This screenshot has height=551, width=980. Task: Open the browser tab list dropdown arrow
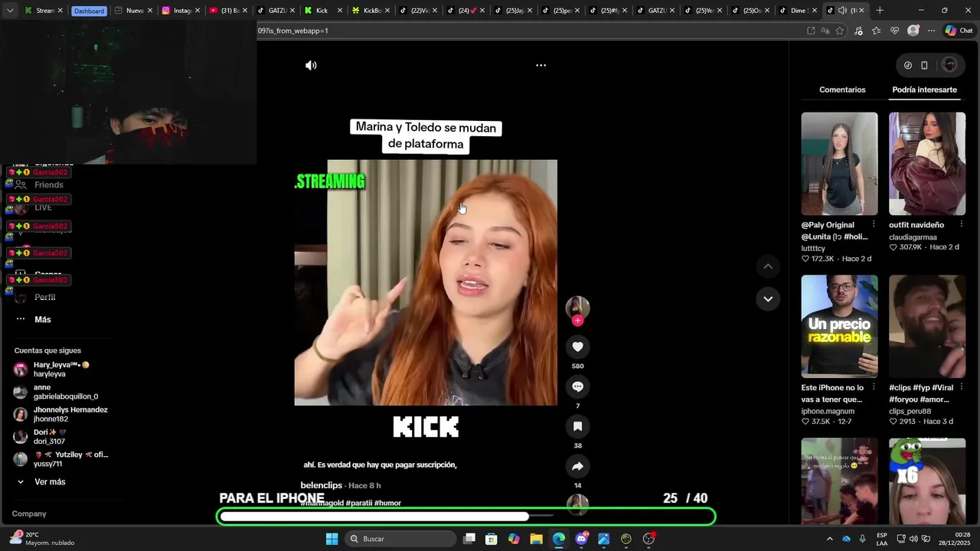(x=10, y=11)
